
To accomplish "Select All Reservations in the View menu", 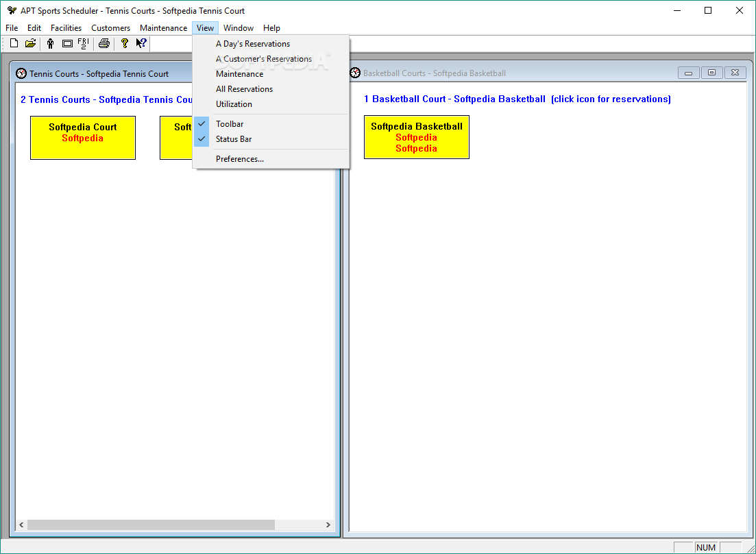I will tap(271, 88).
